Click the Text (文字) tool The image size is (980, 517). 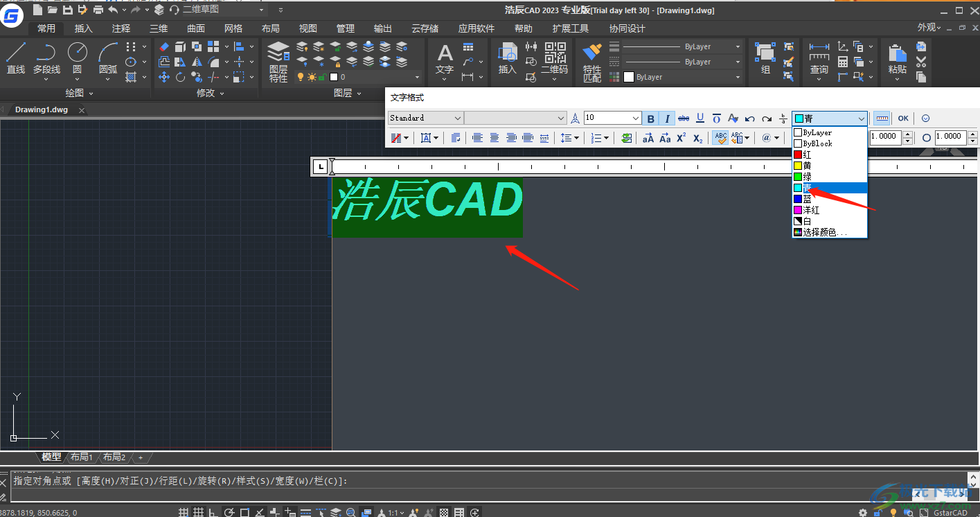click(x=445, y=58)
